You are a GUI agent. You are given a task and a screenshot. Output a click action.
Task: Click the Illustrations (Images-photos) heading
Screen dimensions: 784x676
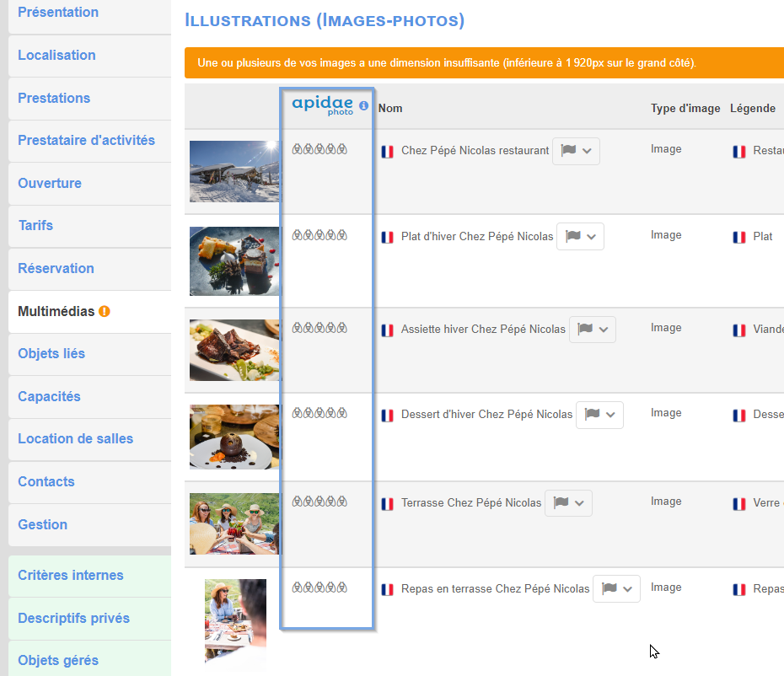325,20
